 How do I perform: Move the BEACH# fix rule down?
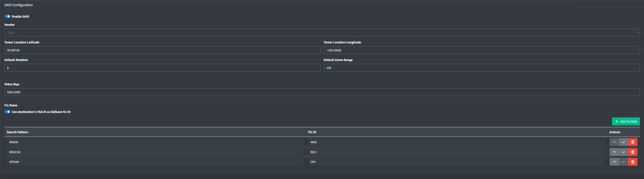pos(623,152)
